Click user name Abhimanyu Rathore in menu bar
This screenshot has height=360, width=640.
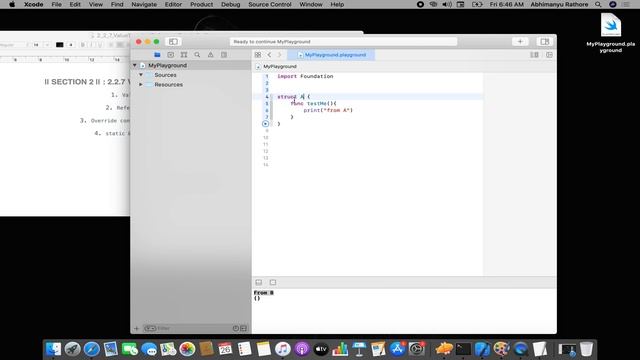[x=559, y=4]
